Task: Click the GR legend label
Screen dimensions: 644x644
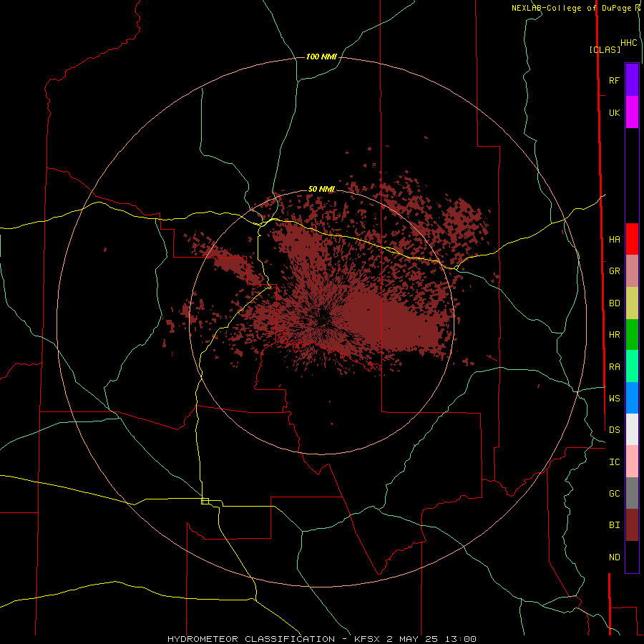Action: click(x=614, y=271)
